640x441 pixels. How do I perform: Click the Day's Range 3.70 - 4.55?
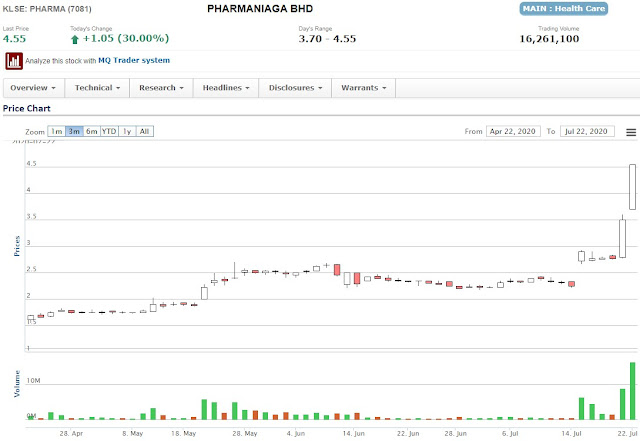tap(327, 39)
